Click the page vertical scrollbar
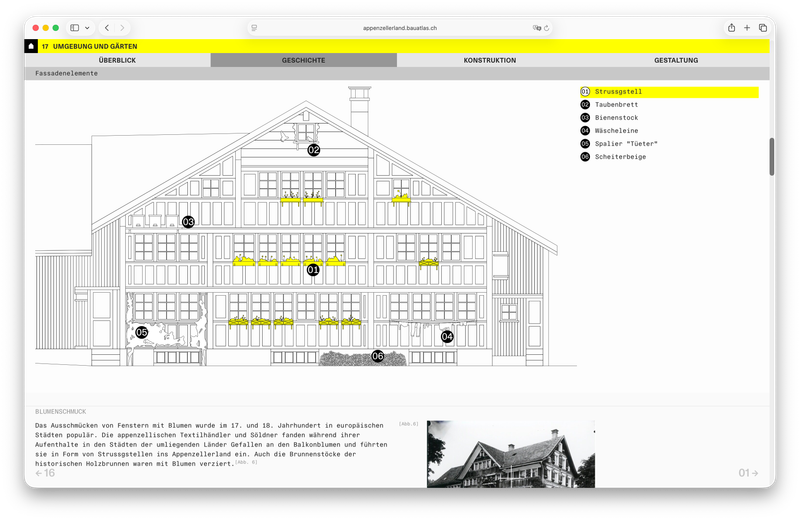 pos(772,157)
